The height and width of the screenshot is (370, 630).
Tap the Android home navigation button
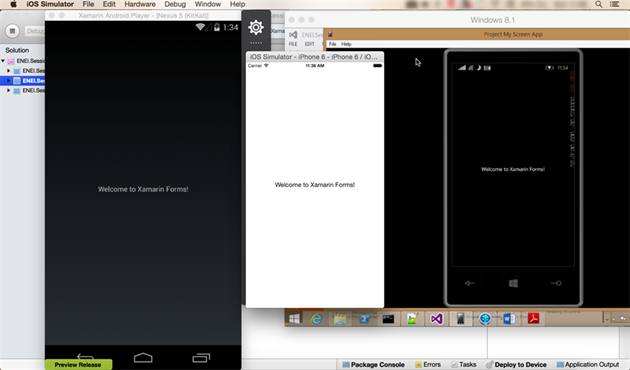(143, 357)
